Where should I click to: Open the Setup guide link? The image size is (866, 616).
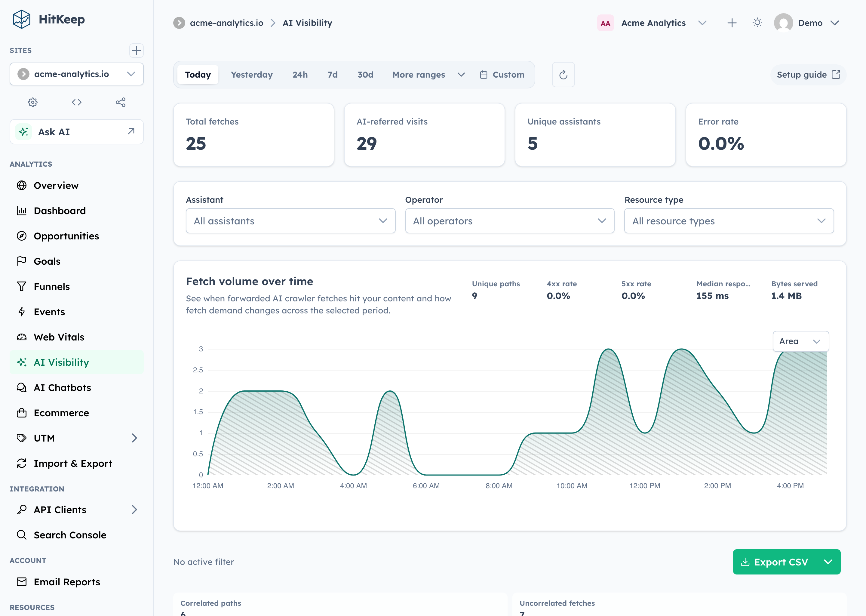pyautogui.click(x=808, y=75)
